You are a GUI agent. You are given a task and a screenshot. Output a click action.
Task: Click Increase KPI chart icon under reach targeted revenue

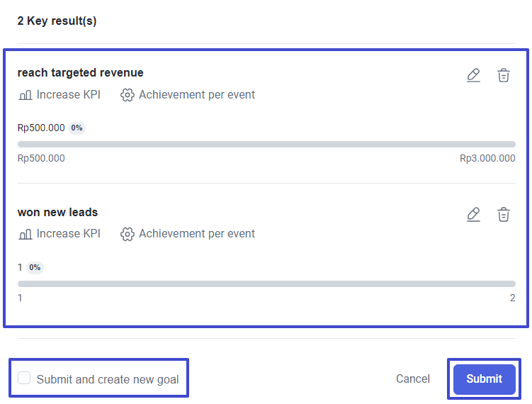[25, 95]
